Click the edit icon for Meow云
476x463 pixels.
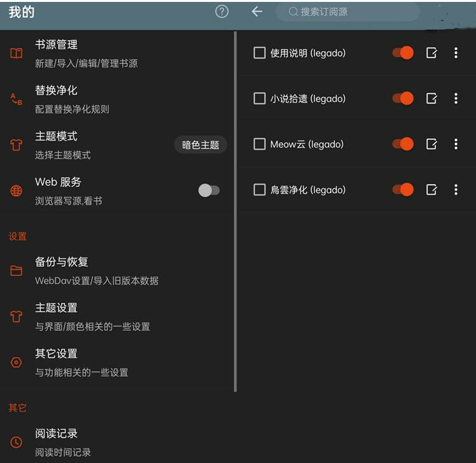tap(431, 144)
